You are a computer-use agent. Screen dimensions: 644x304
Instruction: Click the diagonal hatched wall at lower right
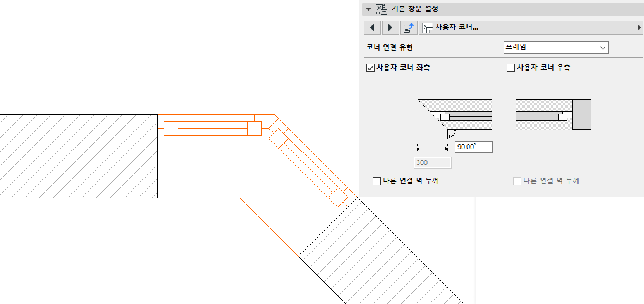[382, 251]
